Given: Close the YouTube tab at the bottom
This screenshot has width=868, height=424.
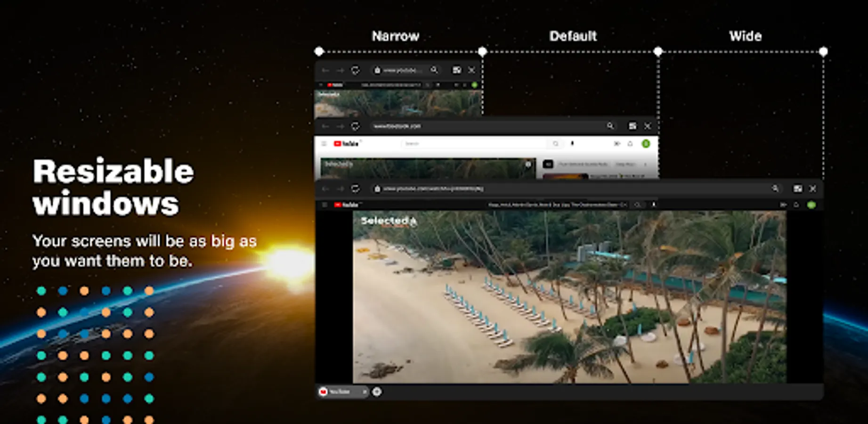Looking at the screenshot, I should 365,391.
